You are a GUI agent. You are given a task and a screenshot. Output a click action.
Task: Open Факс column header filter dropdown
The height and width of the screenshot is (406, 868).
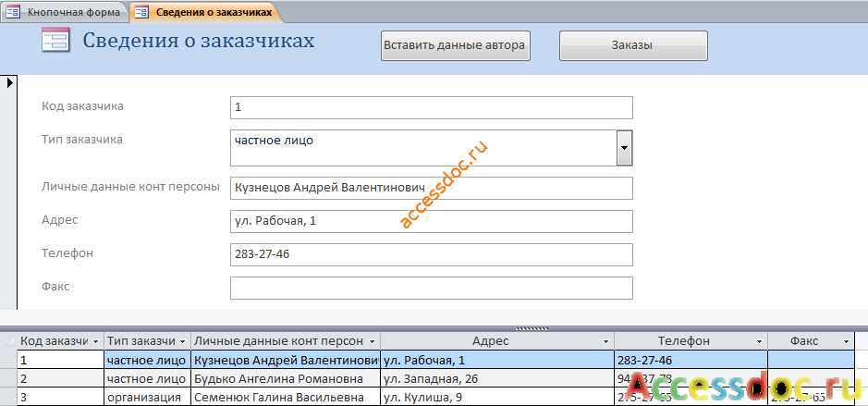(846, 342)
